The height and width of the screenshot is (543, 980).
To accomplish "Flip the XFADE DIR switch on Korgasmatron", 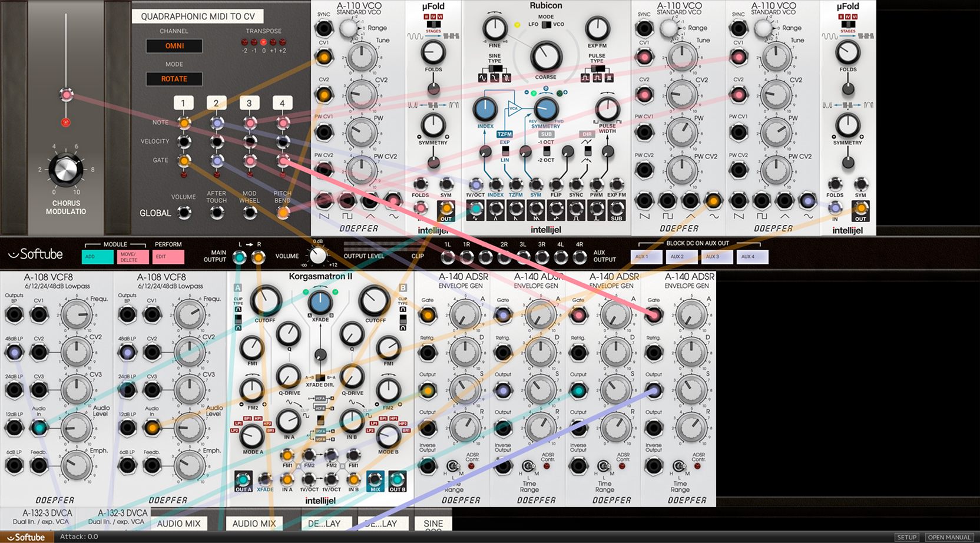I will (x=320, y=378).
